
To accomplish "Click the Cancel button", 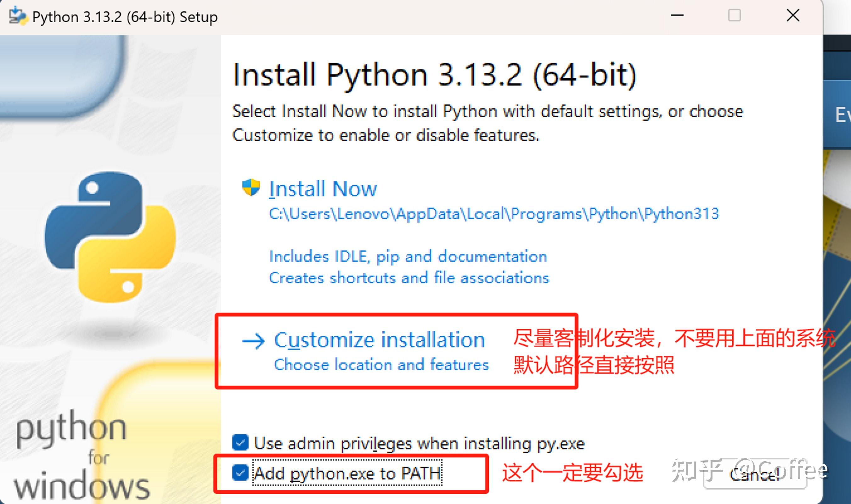I will coord(755,474).
